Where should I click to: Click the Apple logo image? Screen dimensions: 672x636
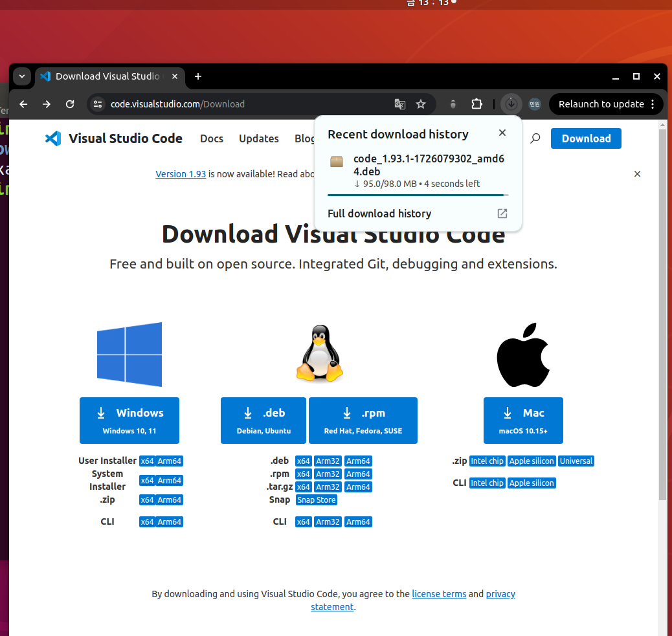[x=523, y=355]
